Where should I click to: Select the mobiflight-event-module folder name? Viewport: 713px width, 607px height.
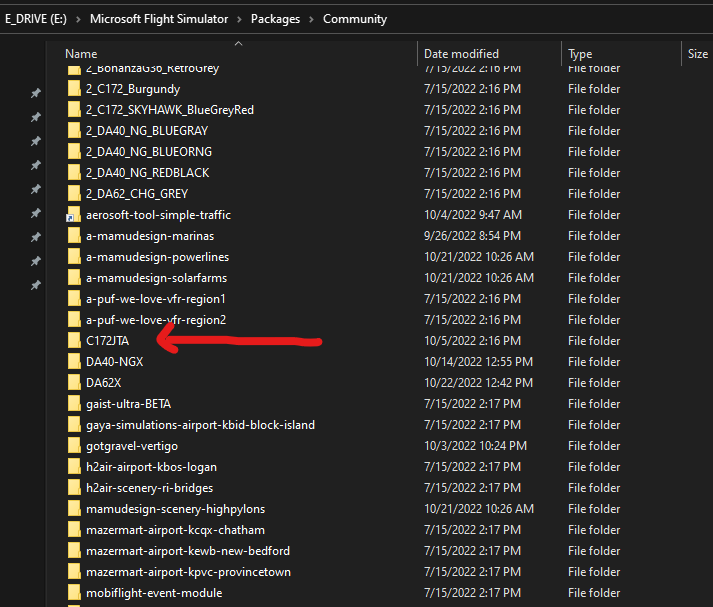coord(154,593)
